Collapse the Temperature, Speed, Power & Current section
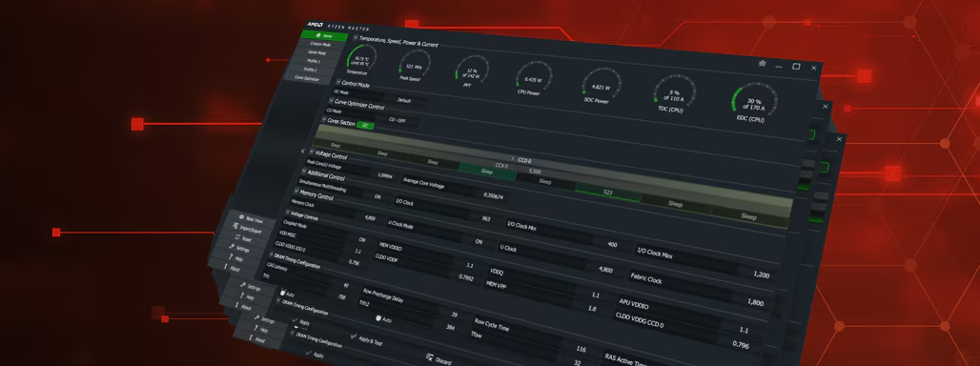 (x=355, y=38)
